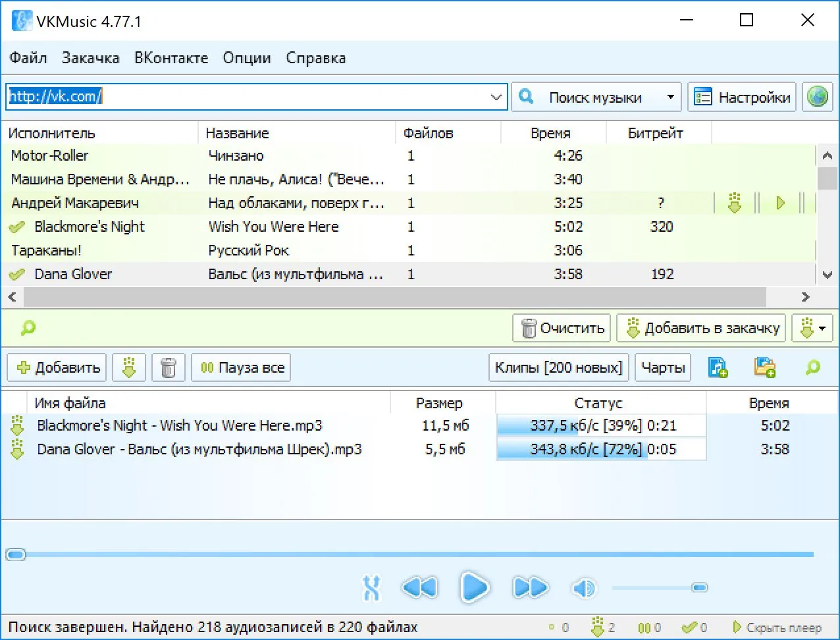Click the VKMusic app icon in title bar
Screen dimensions: 840x640
tap(22, 21)
